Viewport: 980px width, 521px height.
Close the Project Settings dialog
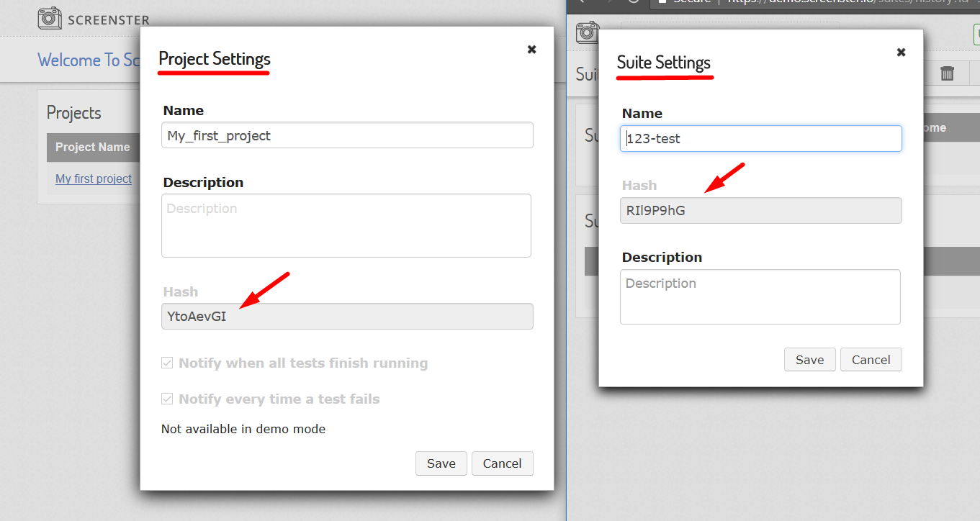point(531,49)
